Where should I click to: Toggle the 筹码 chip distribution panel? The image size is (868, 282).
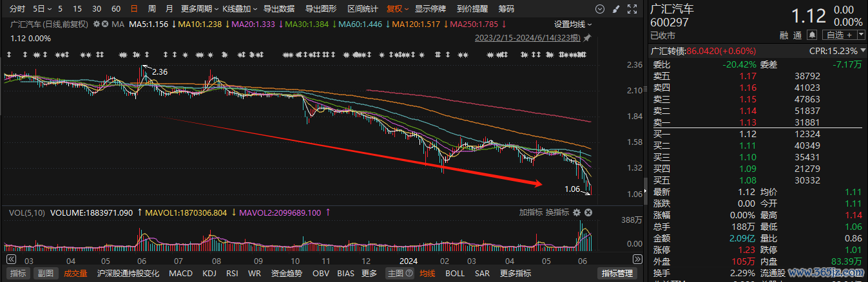pos(506,9)
